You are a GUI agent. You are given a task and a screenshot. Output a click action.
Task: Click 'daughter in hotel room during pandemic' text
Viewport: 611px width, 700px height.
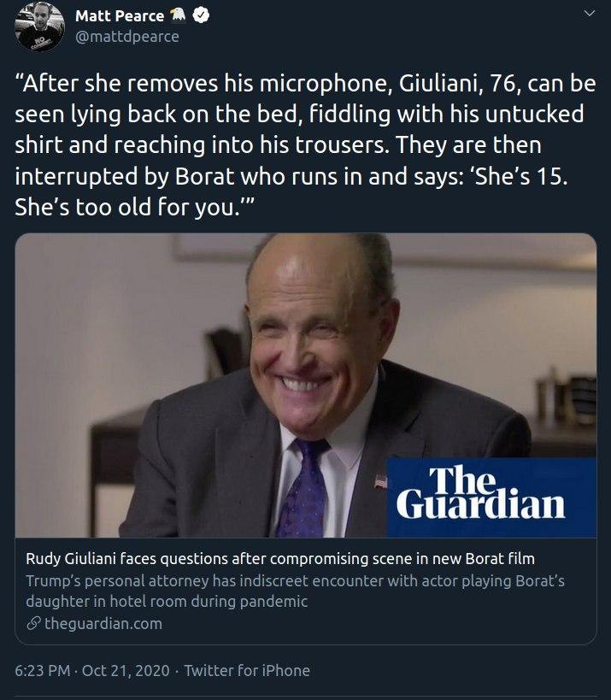(167, 601)
